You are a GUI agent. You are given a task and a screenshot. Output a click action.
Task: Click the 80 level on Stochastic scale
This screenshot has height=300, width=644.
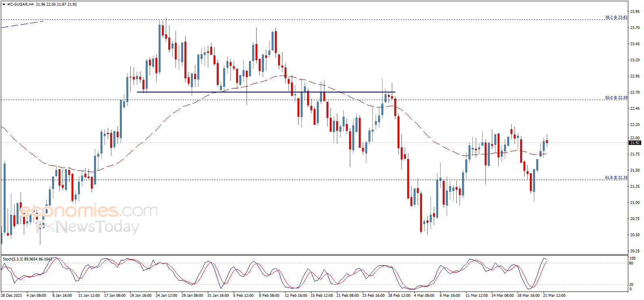click(x=631, y=263)
